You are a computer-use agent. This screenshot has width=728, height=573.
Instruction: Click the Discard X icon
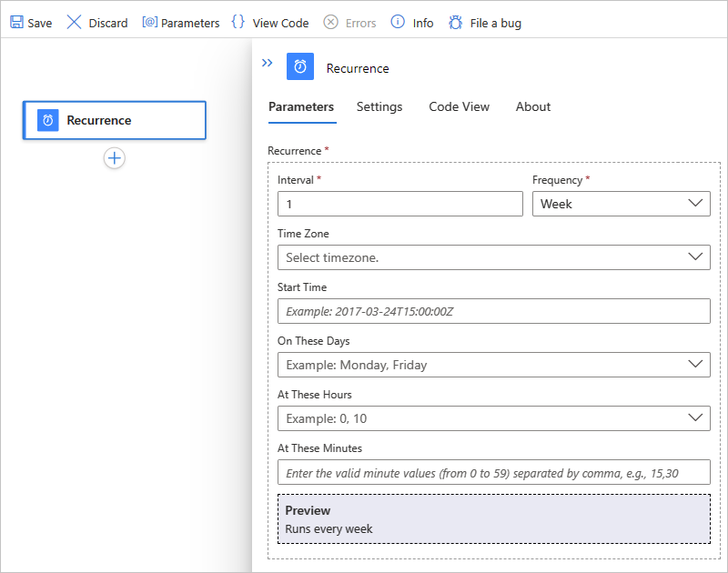click(75, 23)
